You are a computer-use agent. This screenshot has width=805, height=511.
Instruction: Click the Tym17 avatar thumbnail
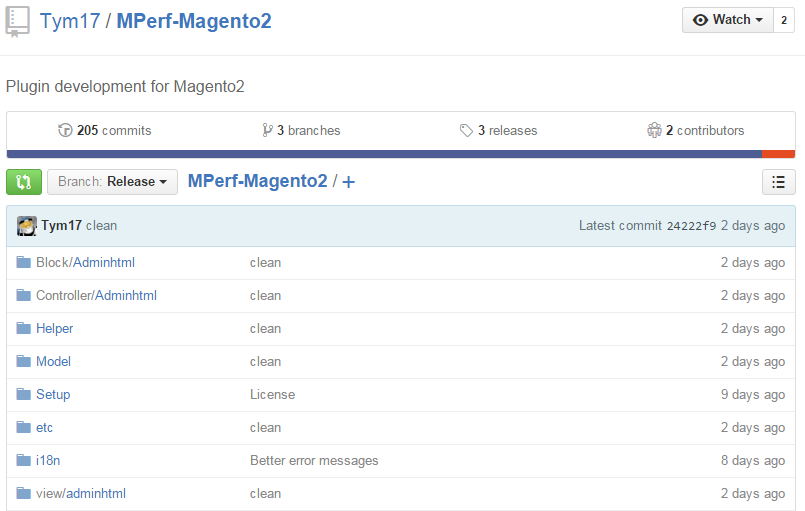pos(27,226)
